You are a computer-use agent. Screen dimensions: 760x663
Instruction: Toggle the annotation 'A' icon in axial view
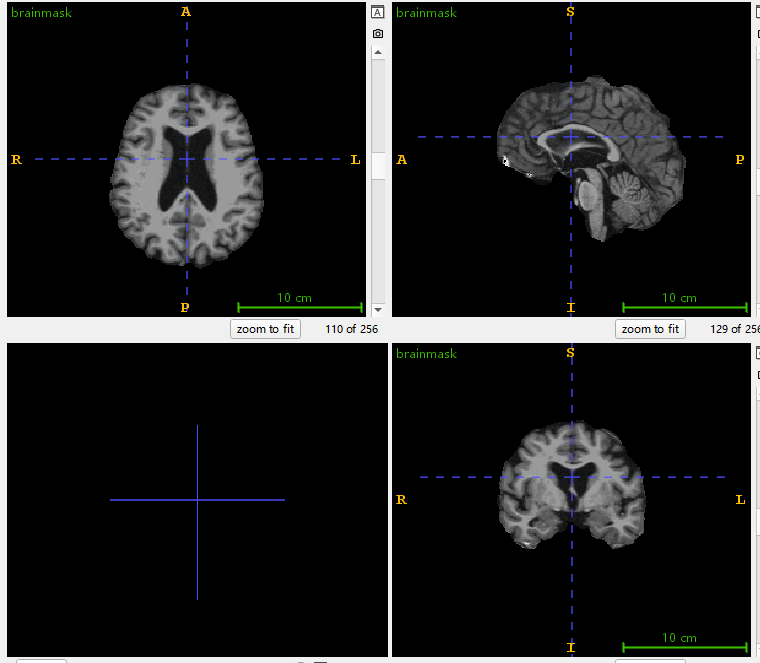click(x=377, y=13)
